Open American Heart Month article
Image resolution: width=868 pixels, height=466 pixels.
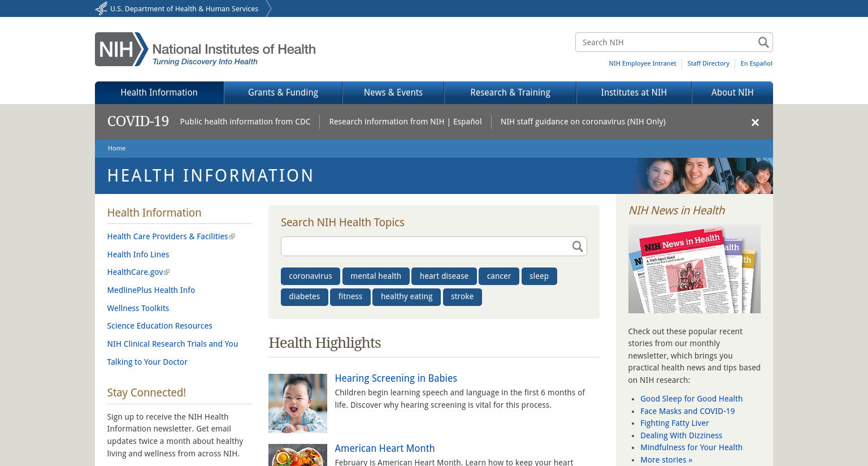click(x=384, y=448)
